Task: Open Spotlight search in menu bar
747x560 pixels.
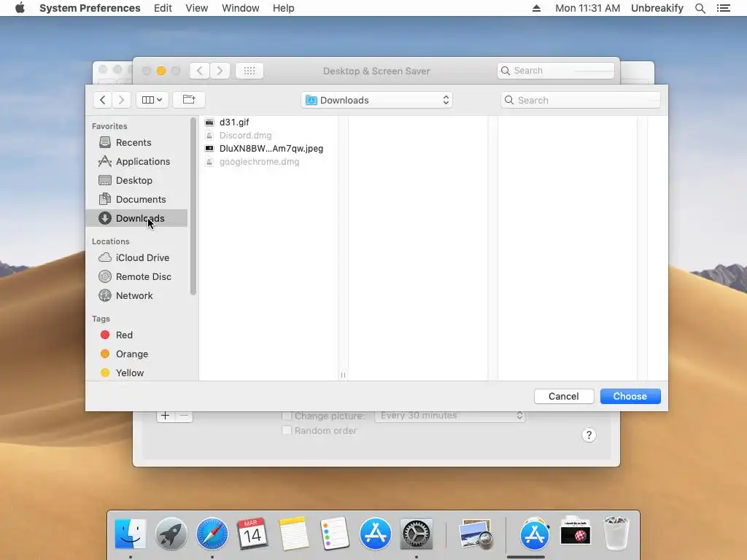Action: click(700, 8)
